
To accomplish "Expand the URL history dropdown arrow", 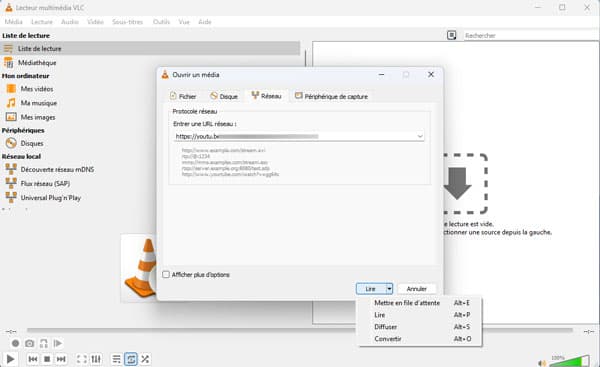I will (420, 136).
